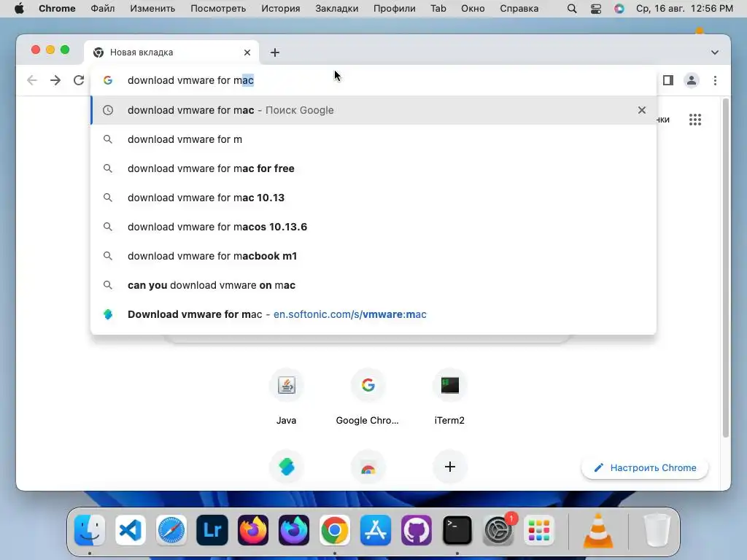Open the Softonic shortcut tile
Viewport: 747px width, 560px height.
point(286,467)
